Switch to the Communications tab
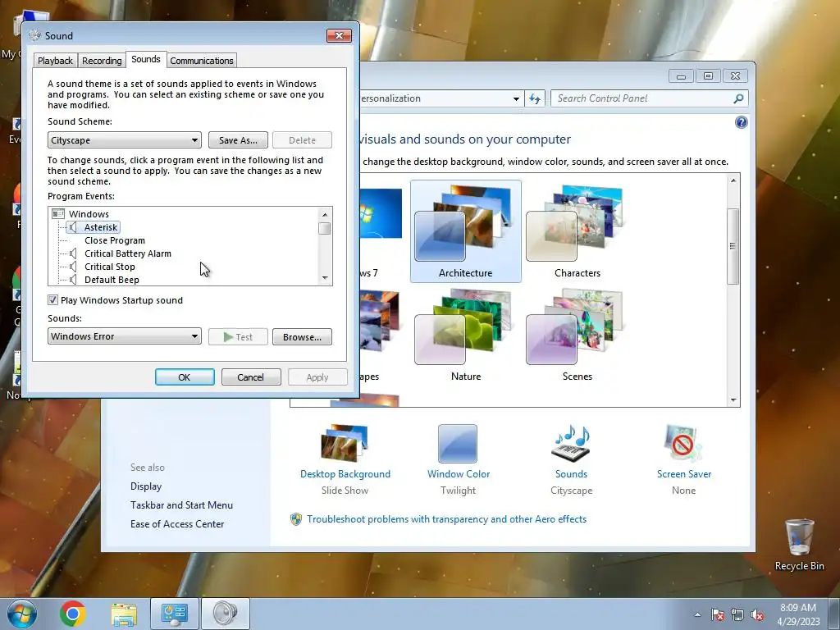The height and width of the screenshot is (630, 840). (x=202, y=61)
